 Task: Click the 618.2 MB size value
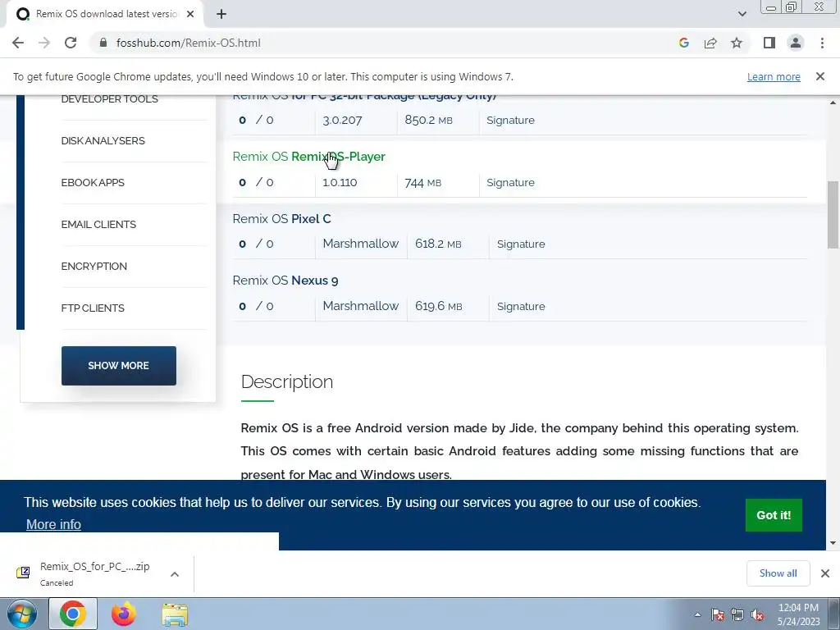tap(438, 244)
